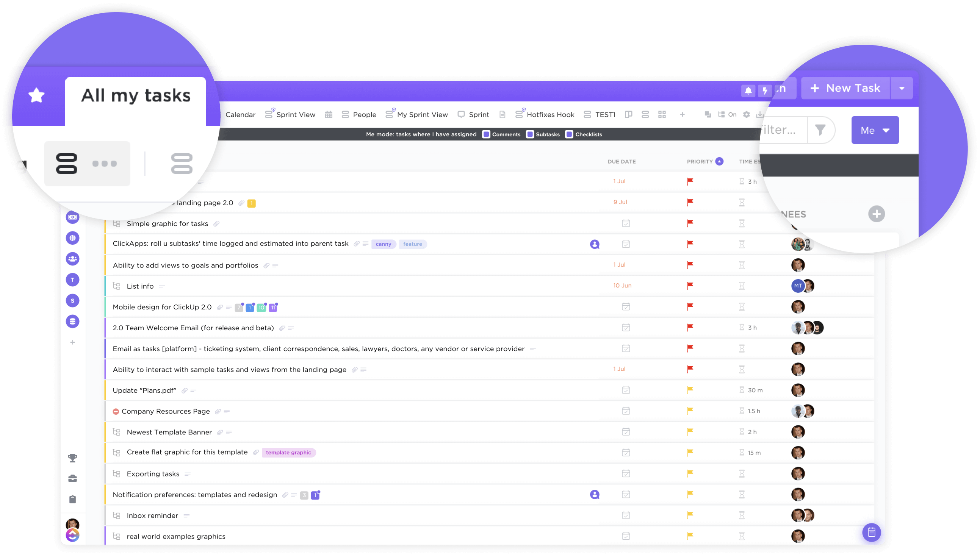Image resolution: width=980 pixels, height=556 pixels.
Task: Click the plus icon to add assignee
Action: [877, 214]
